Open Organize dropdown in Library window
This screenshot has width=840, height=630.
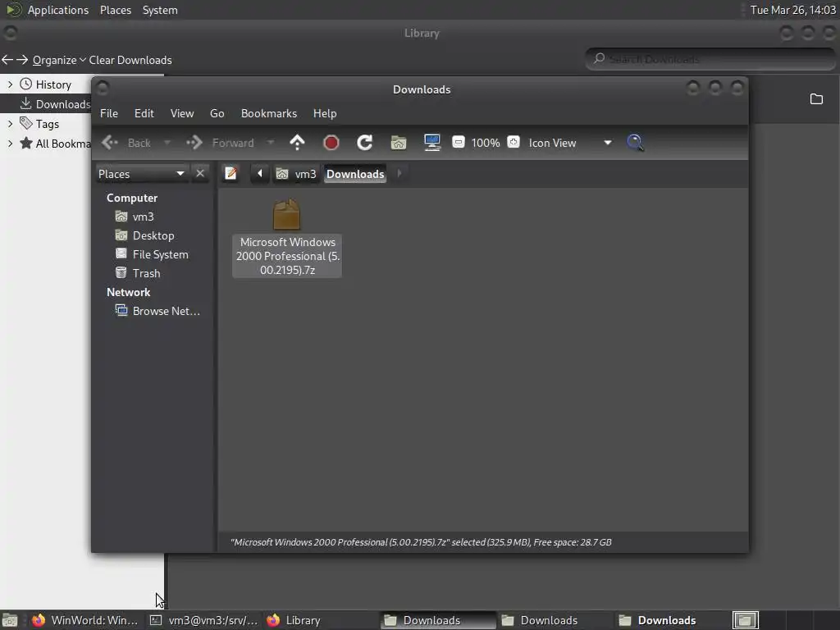coord(59,60)
